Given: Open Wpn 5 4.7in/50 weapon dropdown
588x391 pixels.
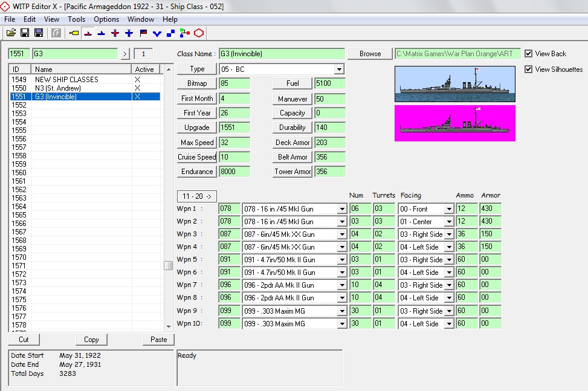Looking at the screenshot, I should click(341, 260).
